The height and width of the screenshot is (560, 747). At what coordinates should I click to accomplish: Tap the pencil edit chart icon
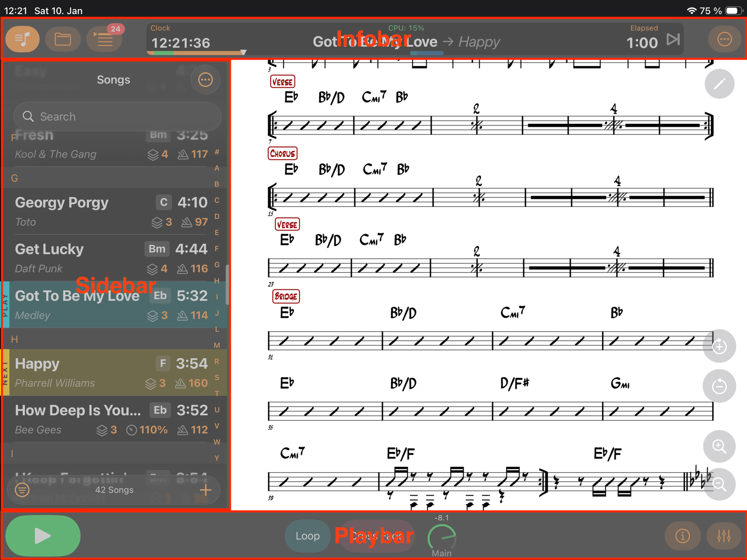pyautogui.click(x=719, y=84)
